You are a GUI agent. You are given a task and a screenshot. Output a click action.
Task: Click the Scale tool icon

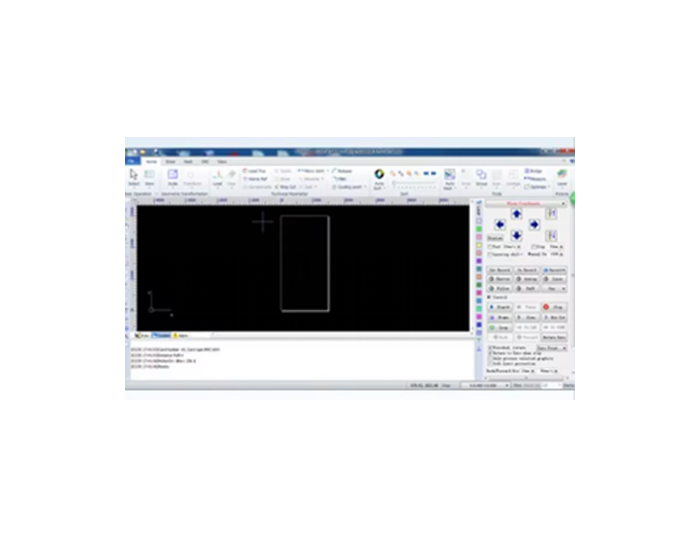[172, 176]
